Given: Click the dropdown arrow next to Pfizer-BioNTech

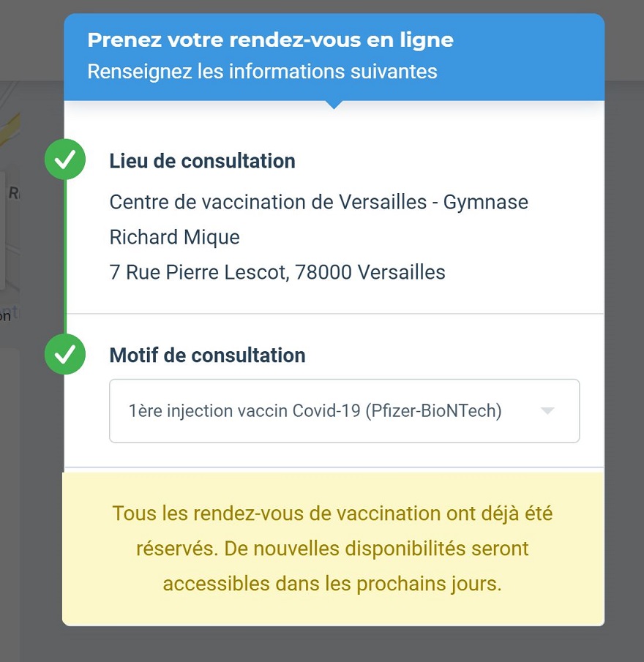Looking at the screenshot, I should click(x=547, y=411).
